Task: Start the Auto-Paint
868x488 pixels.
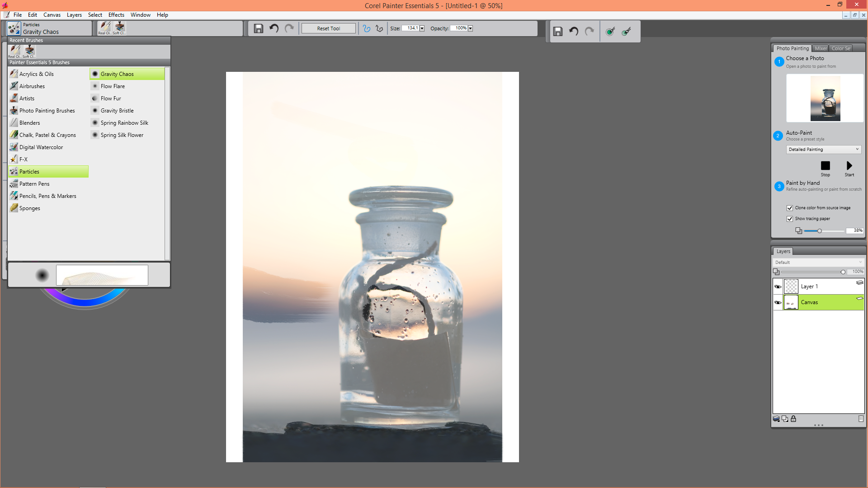Action: (849, 166)
